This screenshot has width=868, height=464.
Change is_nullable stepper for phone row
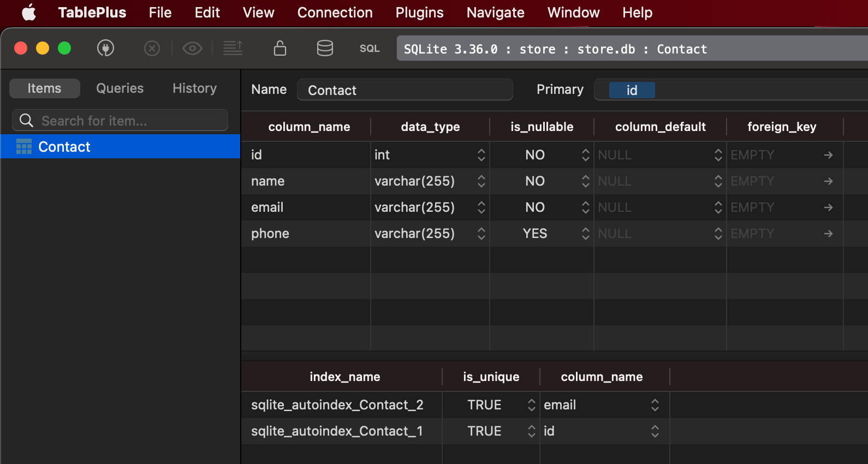tap(585, 234)
